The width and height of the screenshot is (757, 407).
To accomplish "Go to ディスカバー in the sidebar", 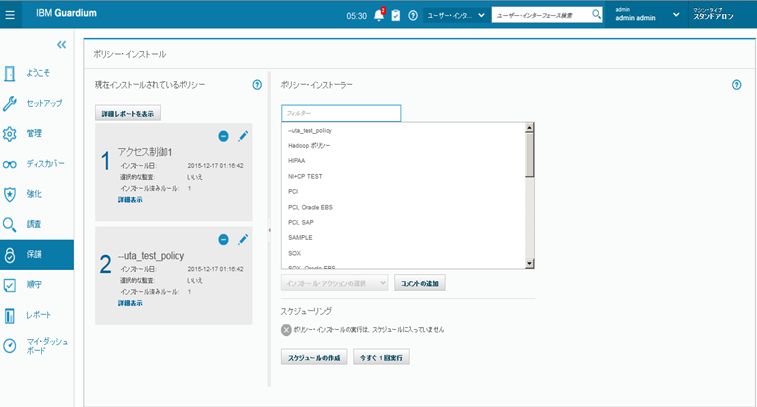I will [x=36, y=164].
